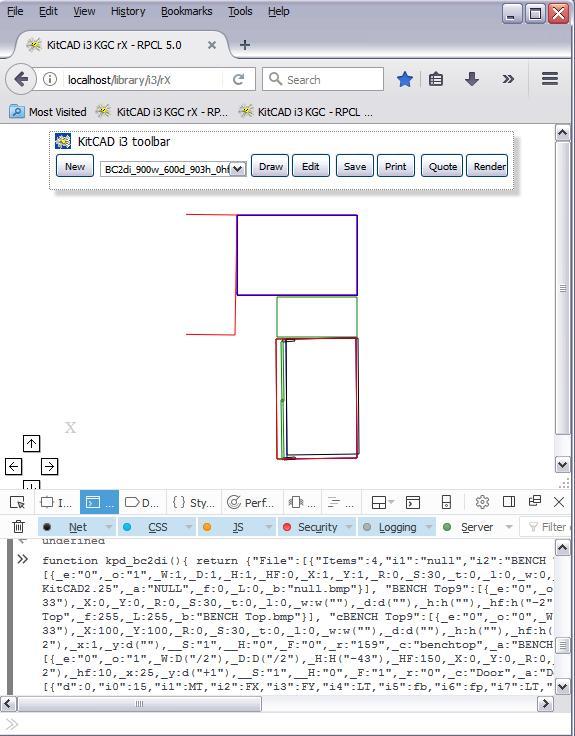Image resolution: width=575 pixels, height=736 pixels.
Task: Open the View menu
Action: point(84,11)
